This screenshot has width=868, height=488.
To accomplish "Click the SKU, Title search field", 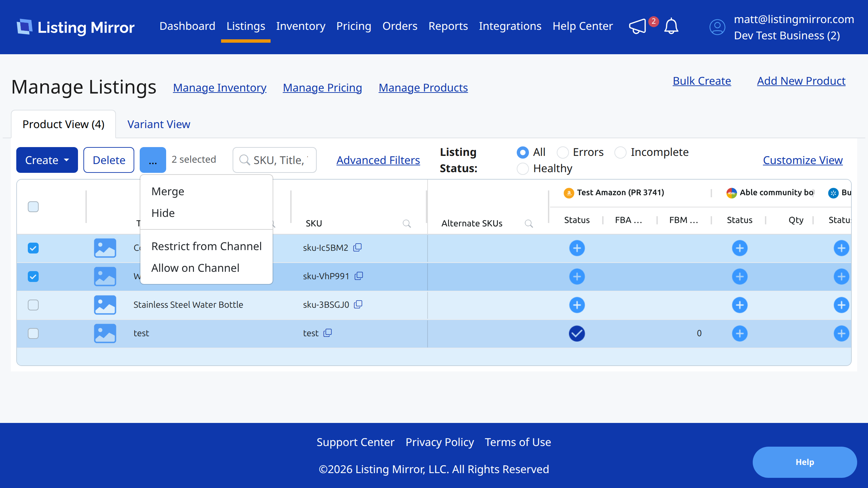I will (275, 160).
